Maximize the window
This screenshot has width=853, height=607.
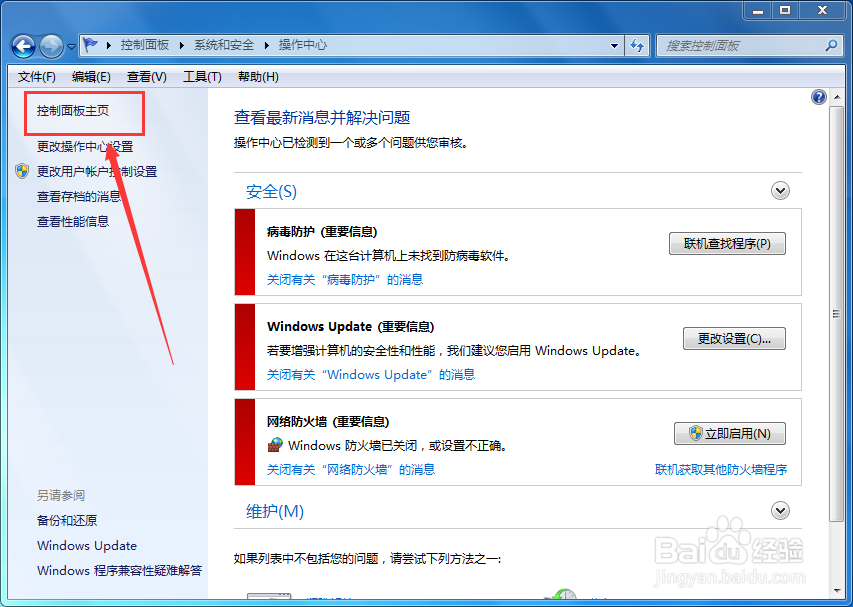[785, 10]
